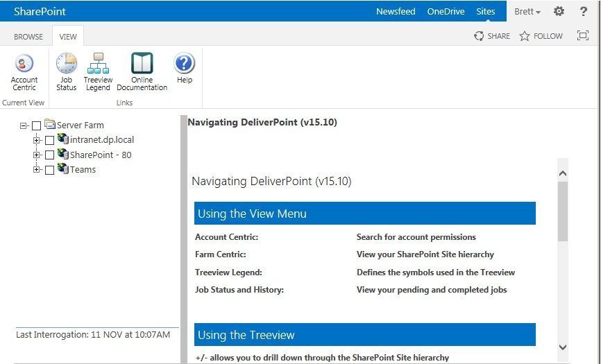601x364 pixels.
Task: Click the SharePoint brand link
Action: (40, 12)
